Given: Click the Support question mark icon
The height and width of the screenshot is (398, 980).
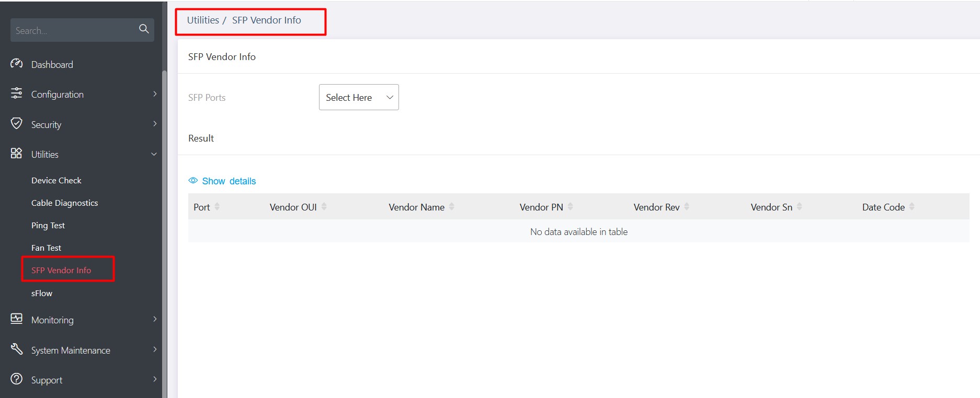Looking at the screenshot, I should [x=17, y=379].
